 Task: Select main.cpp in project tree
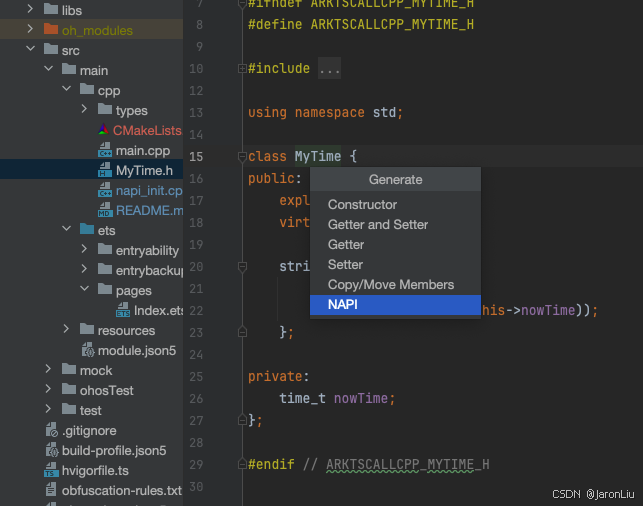pyautogui.click(x=143, y=150)
